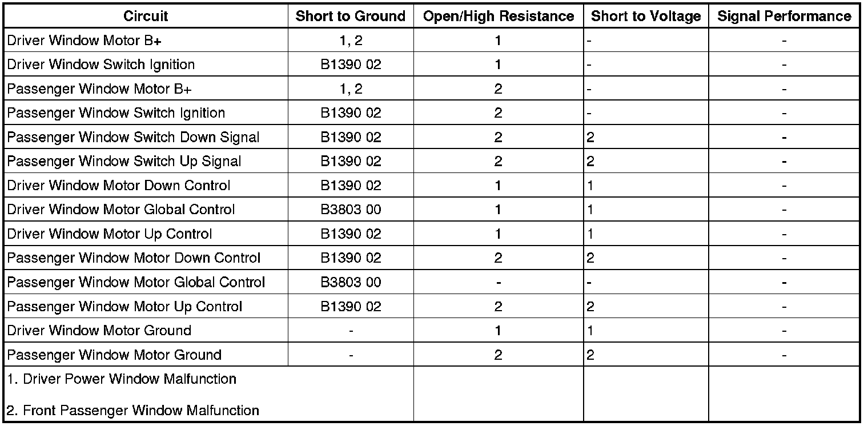Click B3803 00 code for Passenger Global Control
Viewport: 868px width, 426px height.
(350, 282)
